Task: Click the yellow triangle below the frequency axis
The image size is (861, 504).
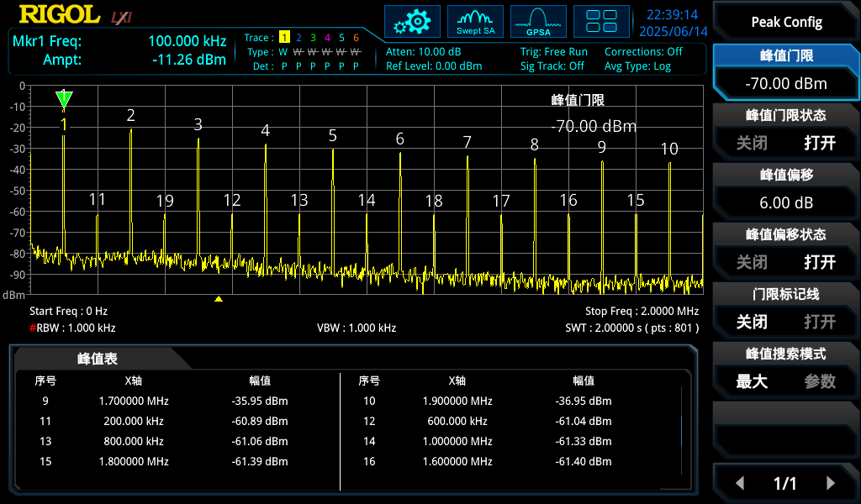Action: 219,299
